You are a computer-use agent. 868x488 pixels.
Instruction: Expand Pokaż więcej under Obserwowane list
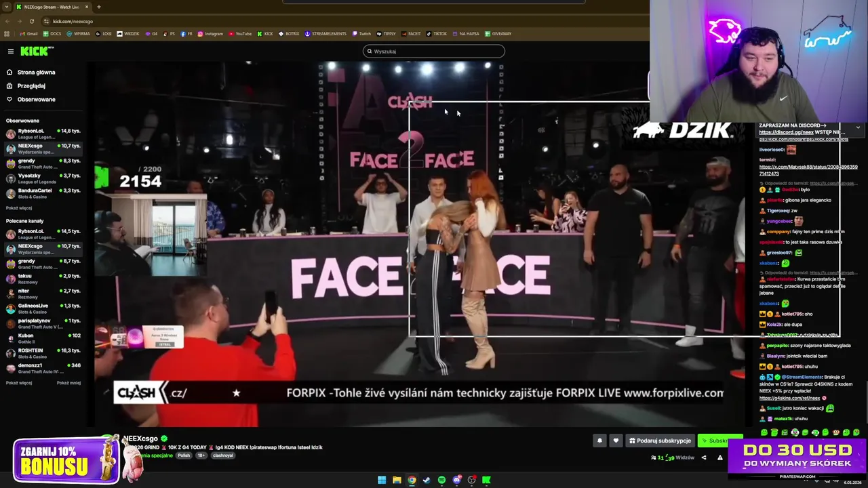19,208
